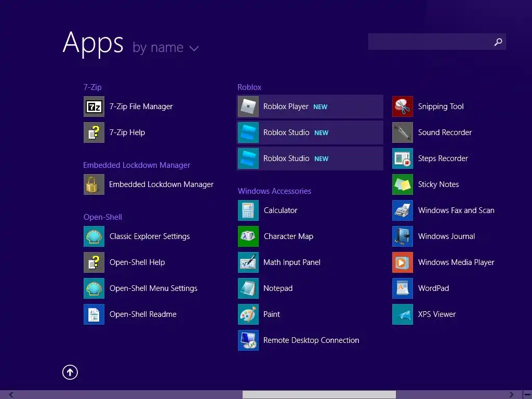The height and width of the screenshot is (399, 532).
Task: Open Windows Fax and Scan icon
Action: point(403,210)
